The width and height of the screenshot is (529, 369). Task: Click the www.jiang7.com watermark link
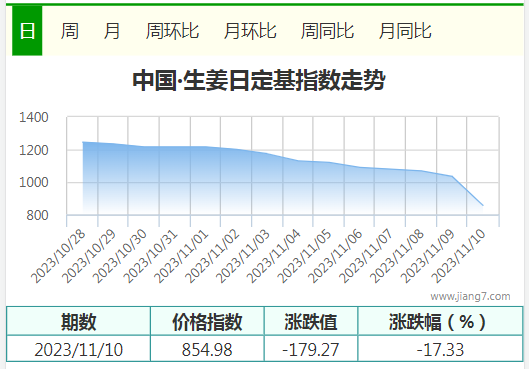pos(470,296)
